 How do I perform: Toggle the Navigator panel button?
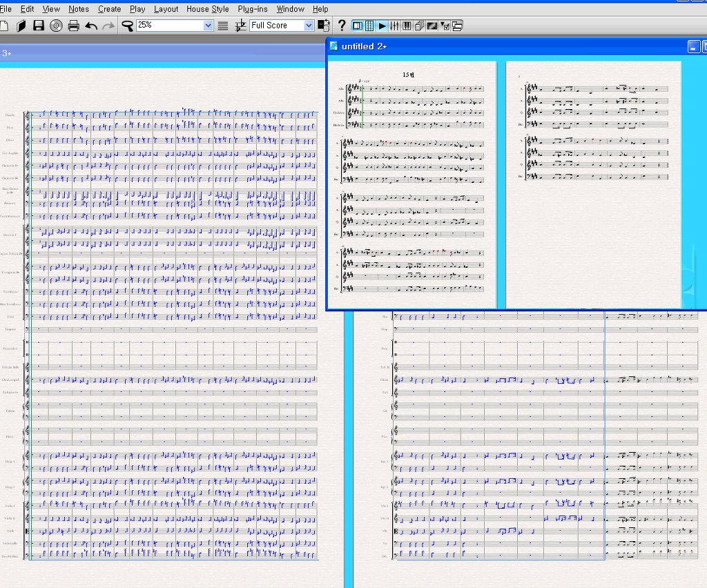(358, 26)
